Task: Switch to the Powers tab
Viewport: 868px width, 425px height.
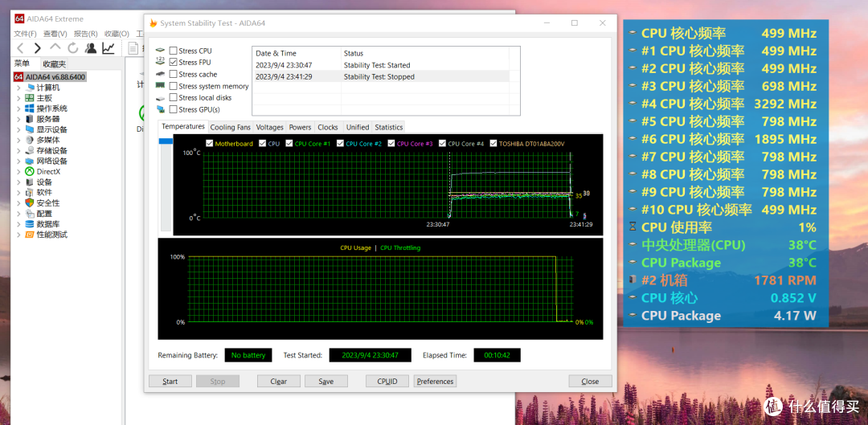Action: pos(300,127)
